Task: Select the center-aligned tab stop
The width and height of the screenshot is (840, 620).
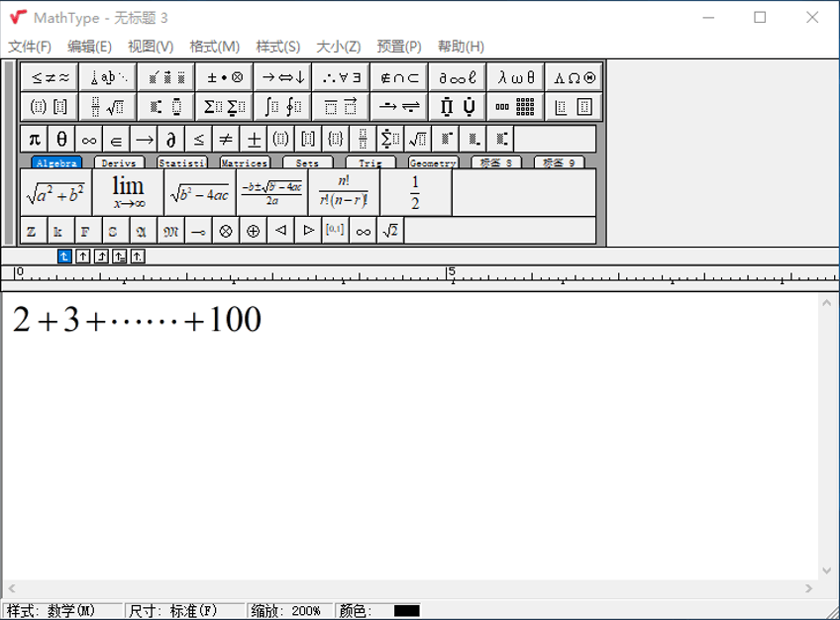Action: (x=82, y=257)
